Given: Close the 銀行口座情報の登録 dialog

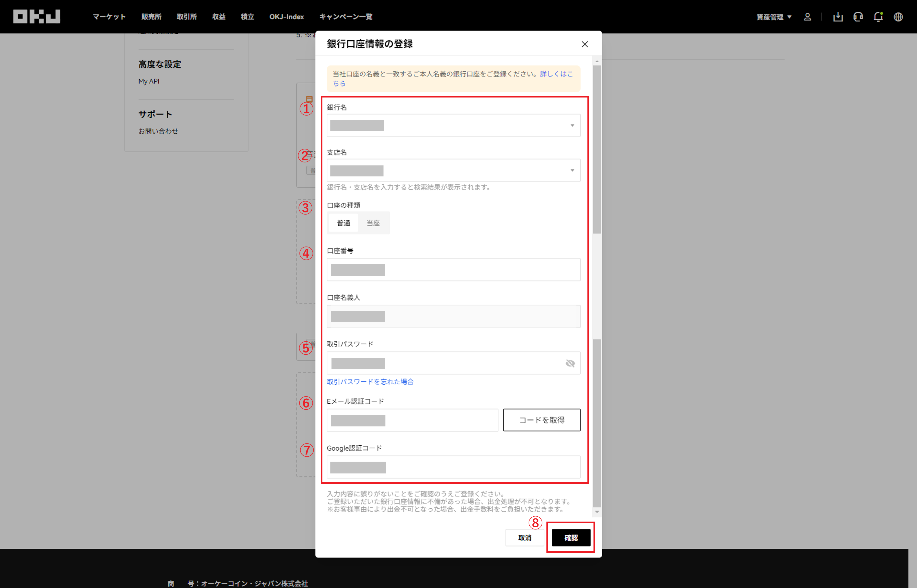Looking at the screenshot, I should [x=585, y=44].
